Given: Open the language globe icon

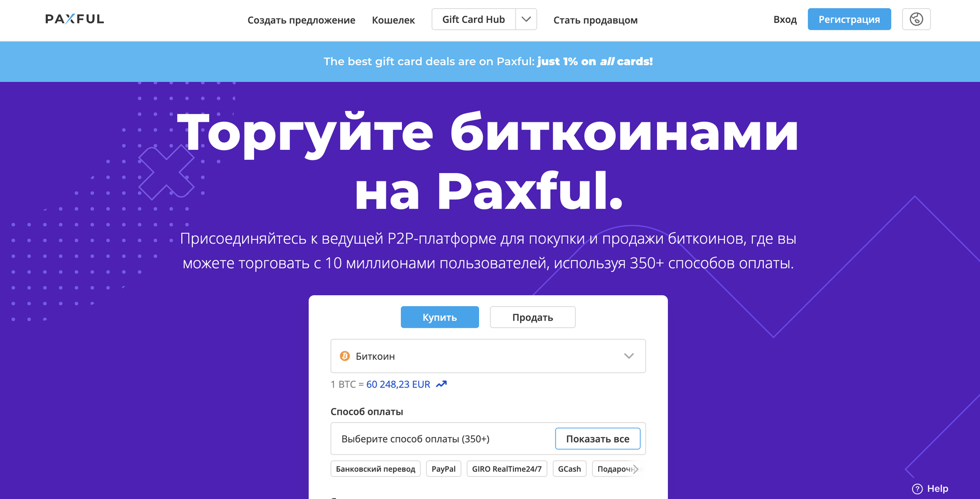Looking at the screenshot, I should pyautogui.click(x=916, y=19).
